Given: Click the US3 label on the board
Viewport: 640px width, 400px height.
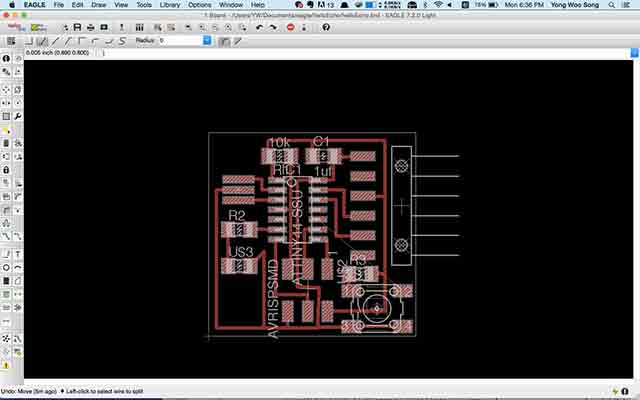Looking at the screenshot, I should point(241,251).
